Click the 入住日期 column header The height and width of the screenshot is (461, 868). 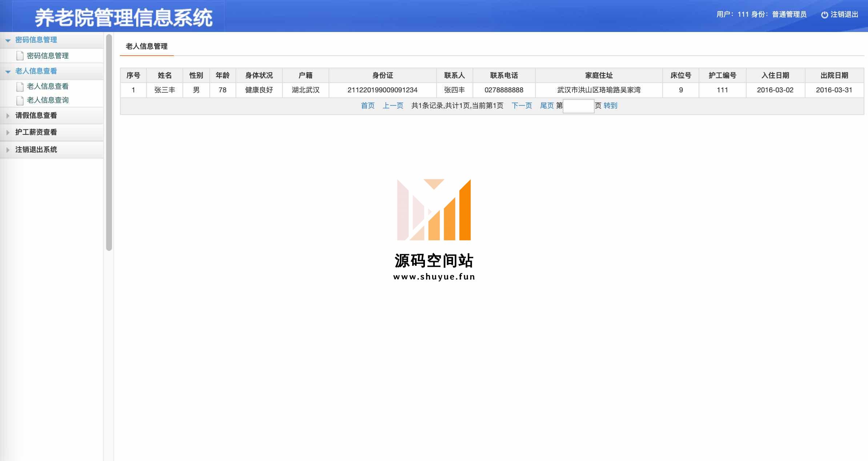(775, 75)
